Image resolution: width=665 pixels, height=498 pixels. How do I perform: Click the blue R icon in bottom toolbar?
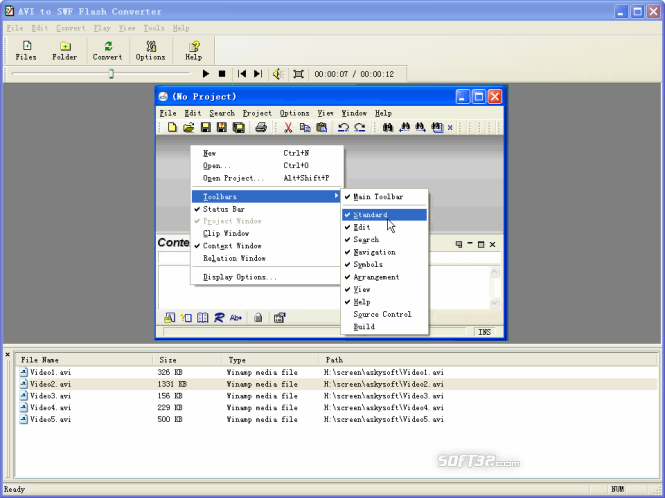click(x=219, y=317)
